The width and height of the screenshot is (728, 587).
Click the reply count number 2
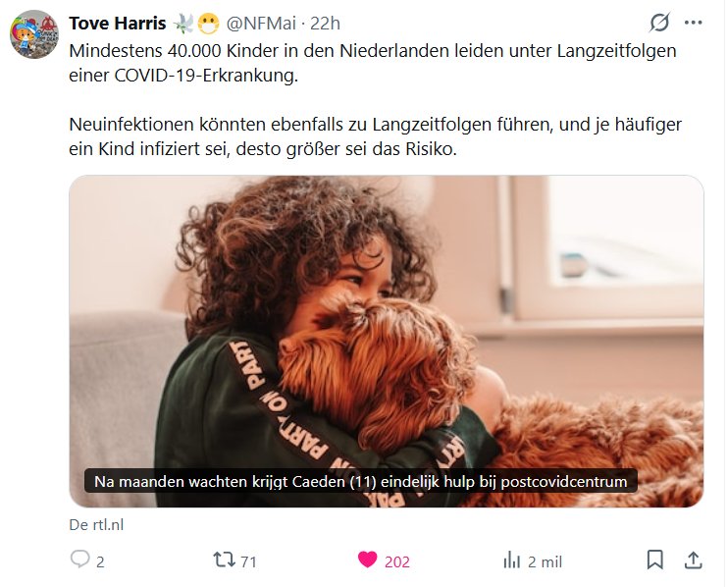tap(100, 561)
